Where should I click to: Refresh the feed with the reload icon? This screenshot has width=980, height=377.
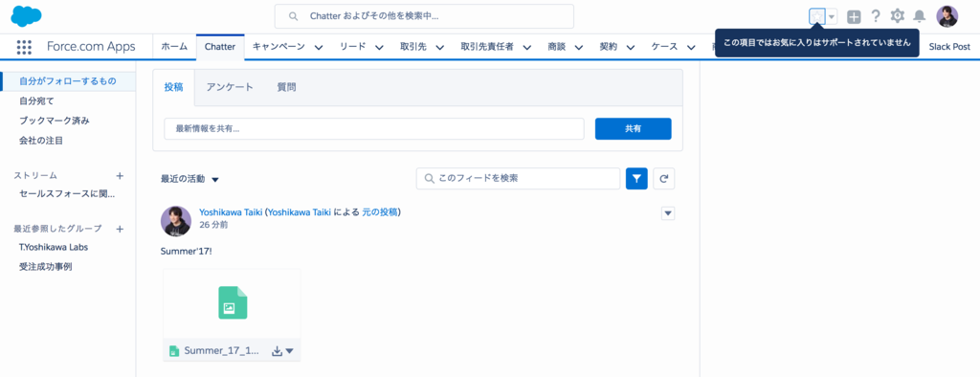[x=664, y=179]
